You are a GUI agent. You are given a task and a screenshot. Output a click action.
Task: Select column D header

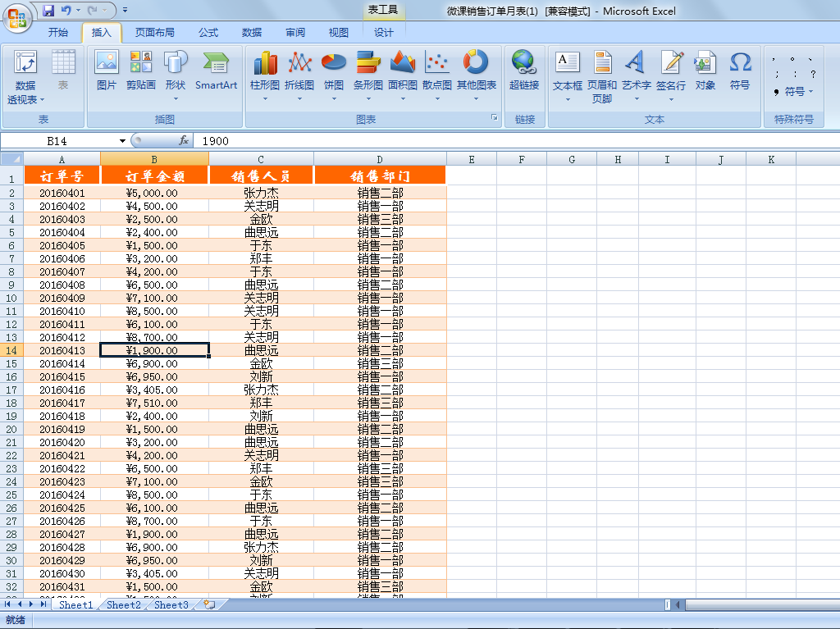380,159
